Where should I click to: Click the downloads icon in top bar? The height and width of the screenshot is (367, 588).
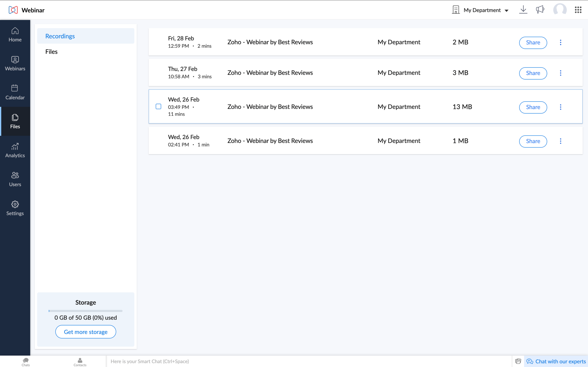coord(523,10)
